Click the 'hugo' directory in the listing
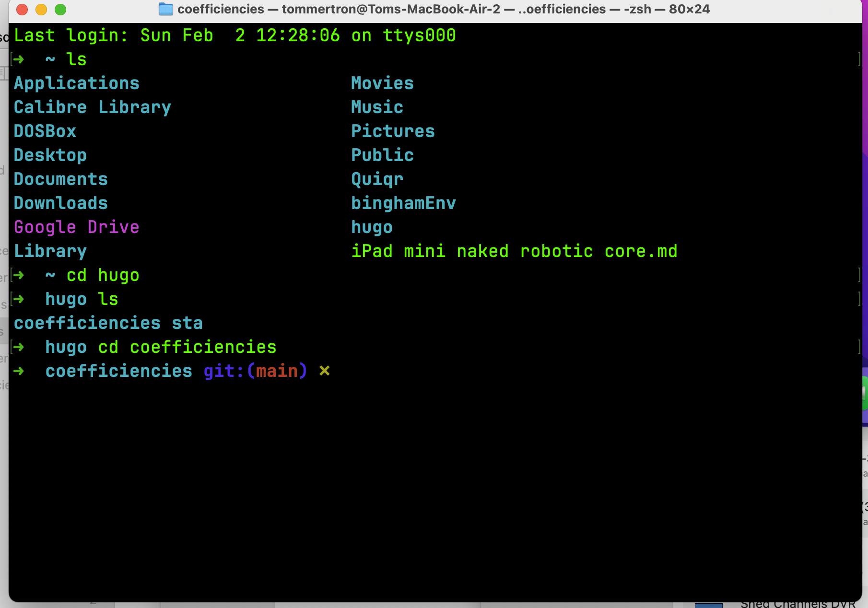This screenshot has width=868, height=608. (x=372, y=227)
